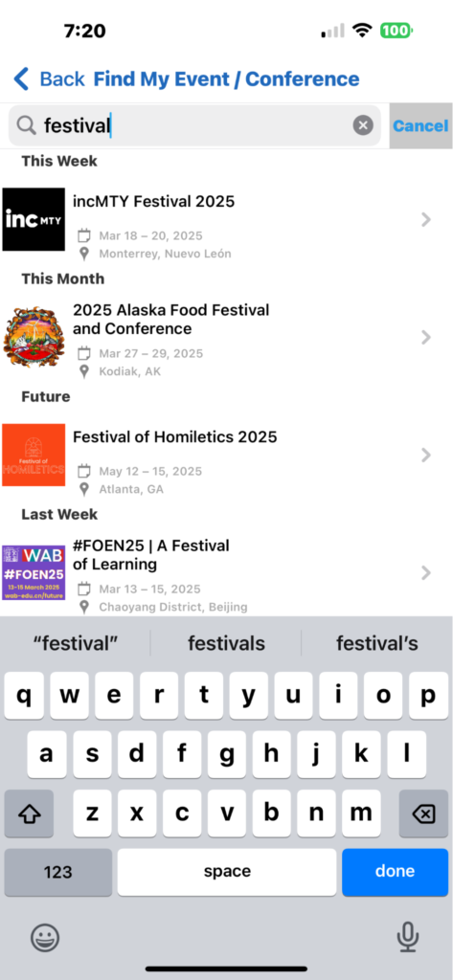Tap the backspace delete key
The height and width of the screenshot is (980, 453).
tap(423, 813)
